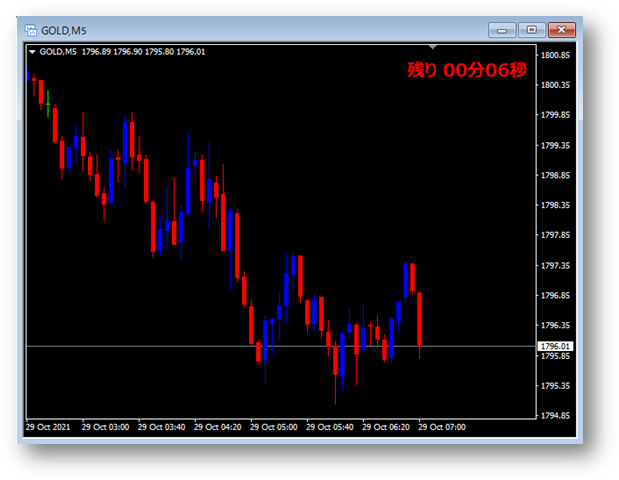Click the 29 Oct 05:00 time label
The width and height of the screenshot is (619, 480).
coord(274,427)
